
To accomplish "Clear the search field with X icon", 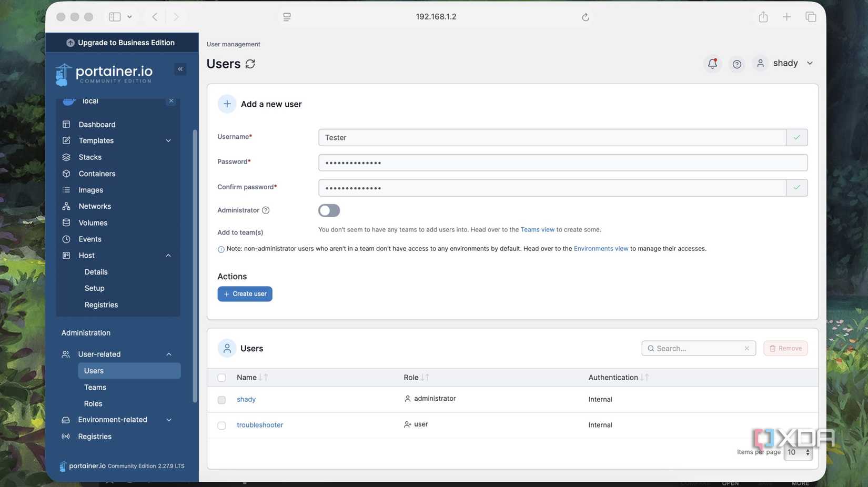I will (x=746, y=348).
